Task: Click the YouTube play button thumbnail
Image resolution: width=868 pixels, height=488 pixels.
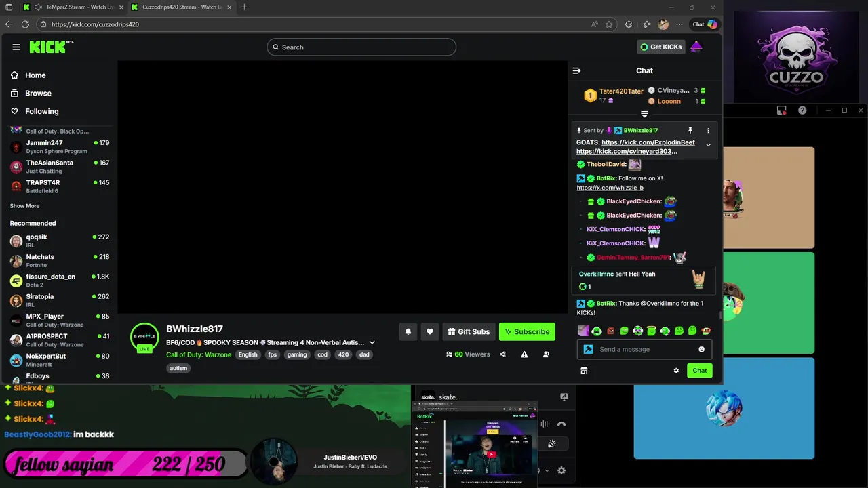Action: click(492, 454)
